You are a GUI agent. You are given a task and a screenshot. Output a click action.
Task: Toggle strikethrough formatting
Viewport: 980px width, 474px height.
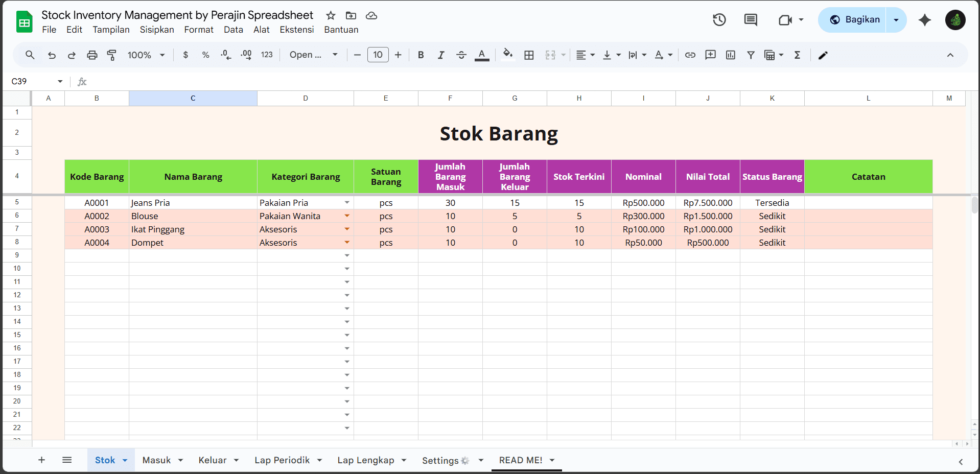point(461,55)
